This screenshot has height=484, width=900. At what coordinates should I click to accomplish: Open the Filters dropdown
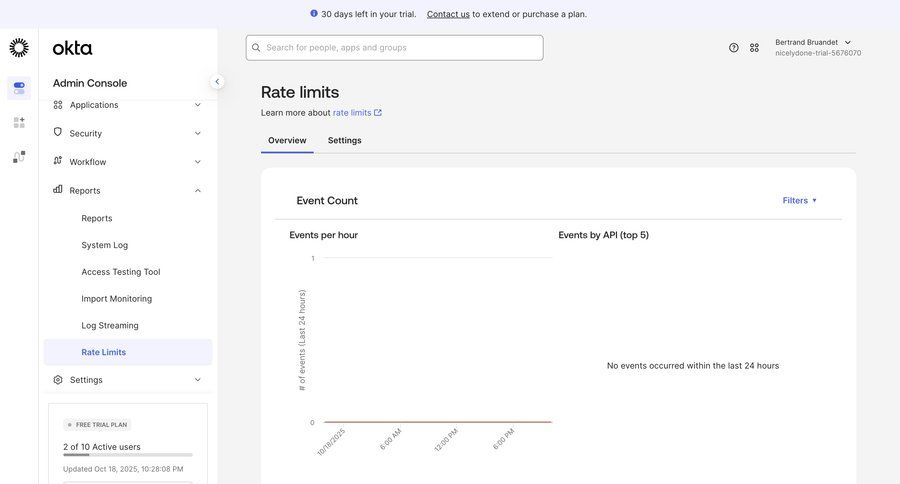800,200
